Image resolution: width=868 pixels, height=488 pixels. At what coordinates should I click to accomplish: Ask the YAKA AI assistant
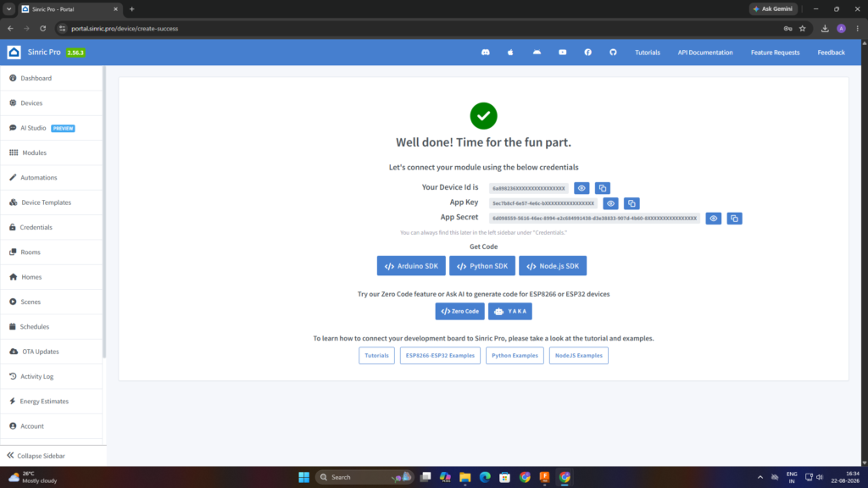[509, 312]
